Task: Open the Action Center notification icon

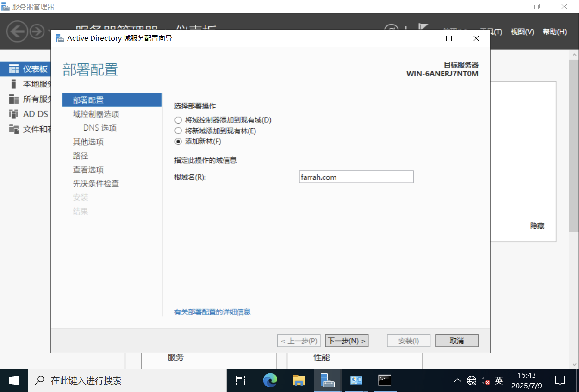Action: [560, 380]
